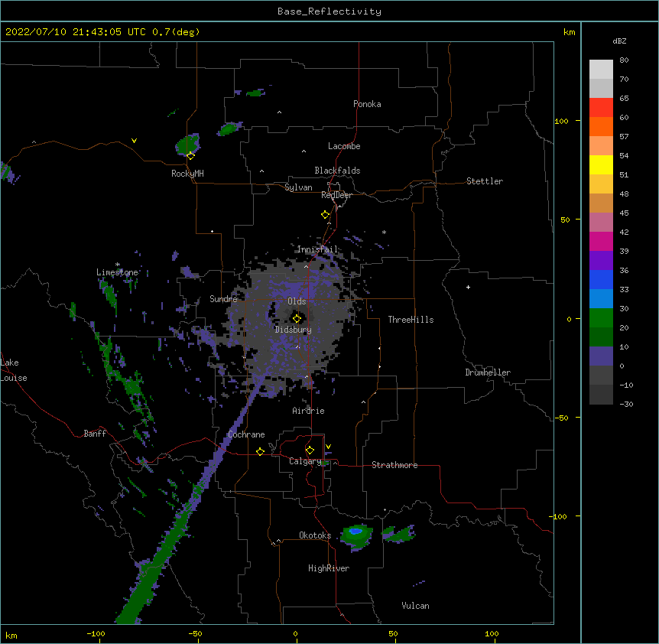Screen dimensions: 659x644
Task: Click the yellow diamond marker south of RedDeer
Action: click(x=325, y=214)
